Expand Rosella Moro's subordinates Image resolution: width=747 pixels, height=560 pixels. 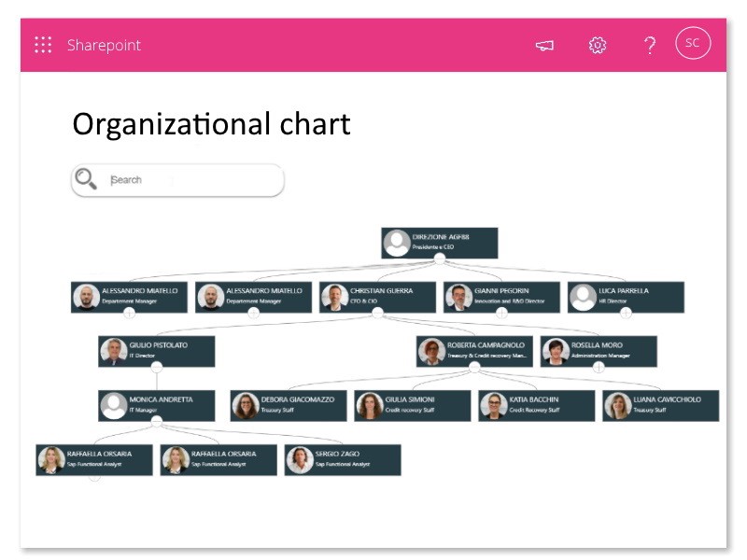pos(598,366)
